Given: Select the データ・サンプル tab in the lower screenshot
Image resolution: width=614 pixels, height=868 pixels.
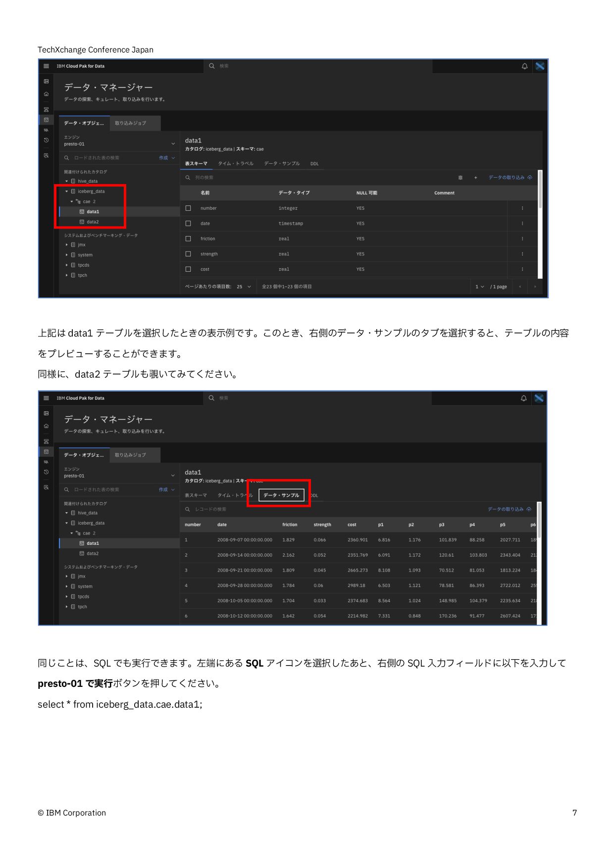Looking at the screenshot, I should pyautogui.click(x=281, y=495).
